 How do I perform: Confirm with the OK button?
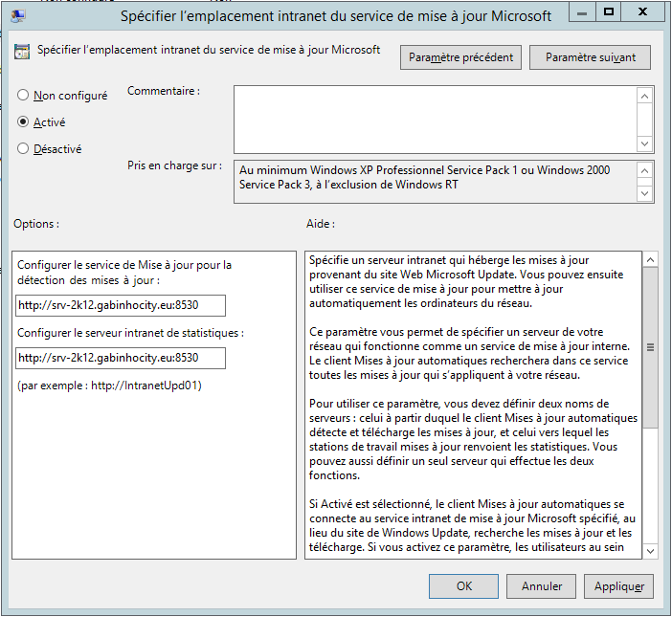(463, 586)
